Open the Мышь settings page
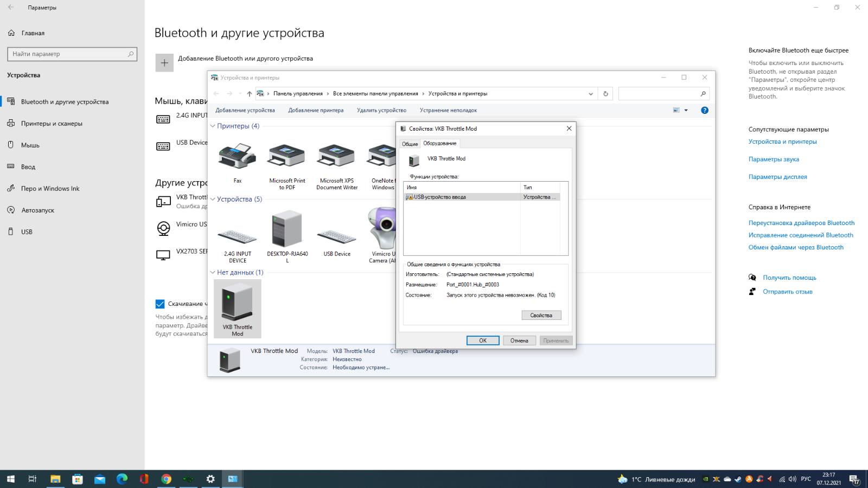 [x=30, y=145]
